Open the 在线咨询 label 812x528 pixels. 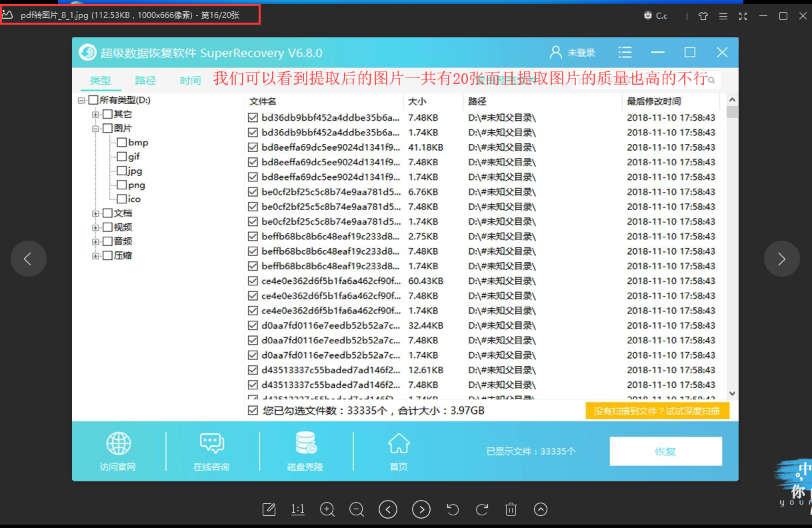(x=211, y=467)
